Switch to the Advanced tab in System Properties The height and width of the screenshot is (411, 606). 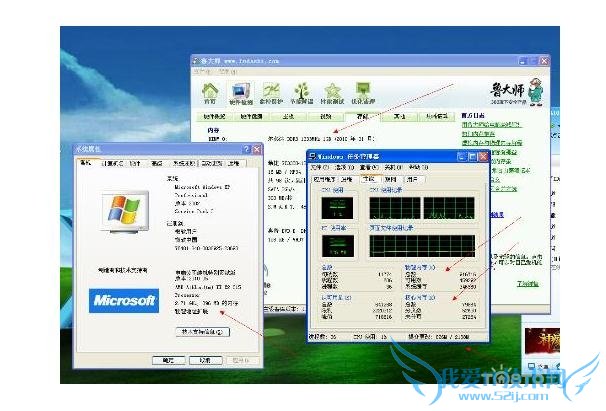[x=157, y=164]
